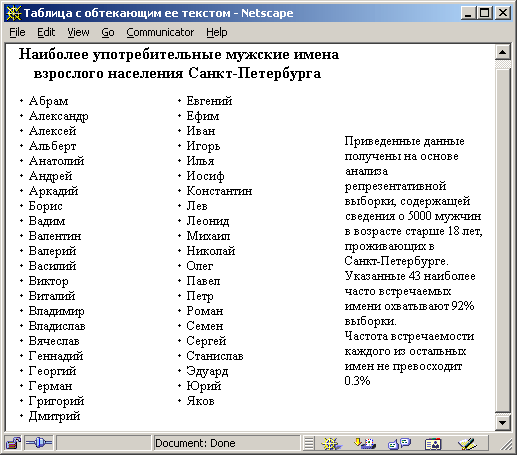Screen dimensions: 517x455
Task: Click the name 'Евгений'
Action: pos(209,101)
